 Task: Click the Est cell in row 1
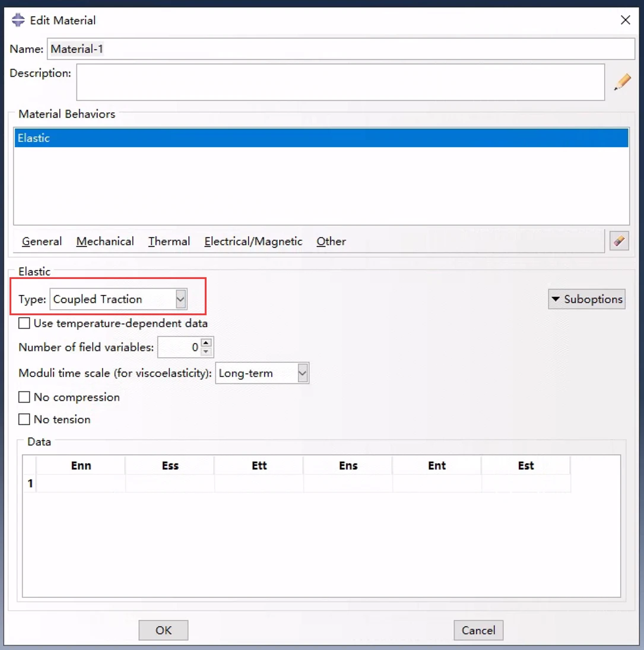point(526,483)
